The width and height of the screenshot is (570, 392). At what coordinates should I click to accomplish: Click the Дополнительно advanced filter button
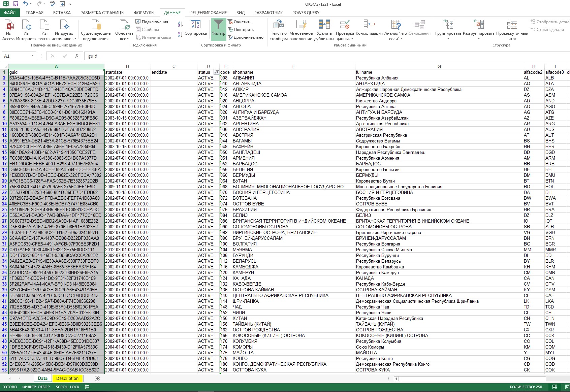click(245, 37)
